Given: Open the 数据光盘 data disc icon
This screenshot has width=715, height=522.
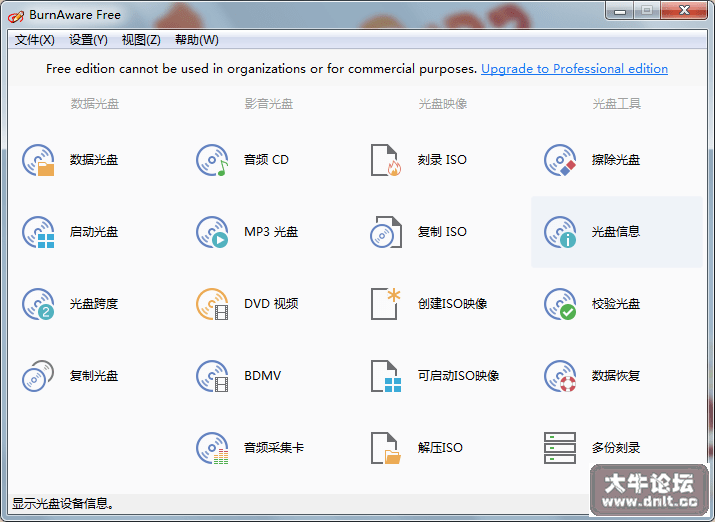Looking at the screenshot, I should [x=38, y=160].
